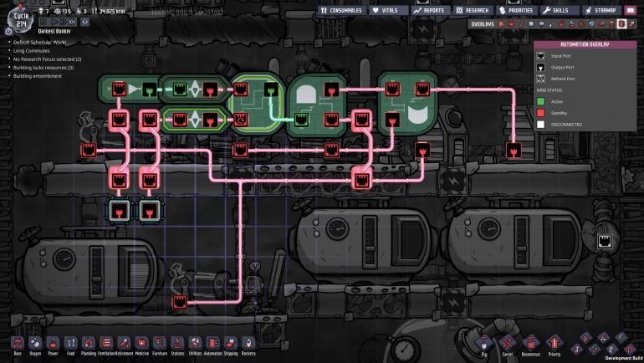Click the 'Overlays' label

(483, 24)
